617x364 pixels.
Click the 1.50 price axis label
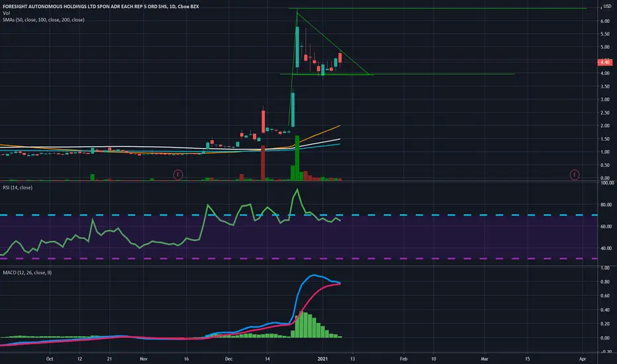tap(605, 139)
